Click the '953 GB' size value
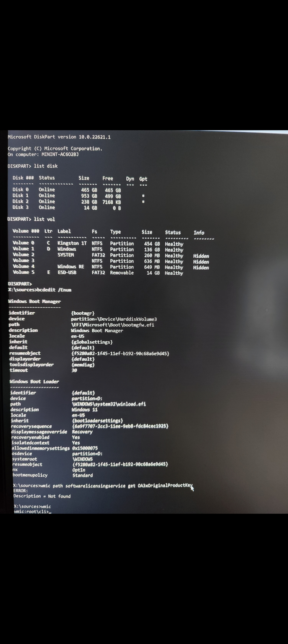Screen dimensions: 288x644 pyautogui.click(x=89, y=196)
